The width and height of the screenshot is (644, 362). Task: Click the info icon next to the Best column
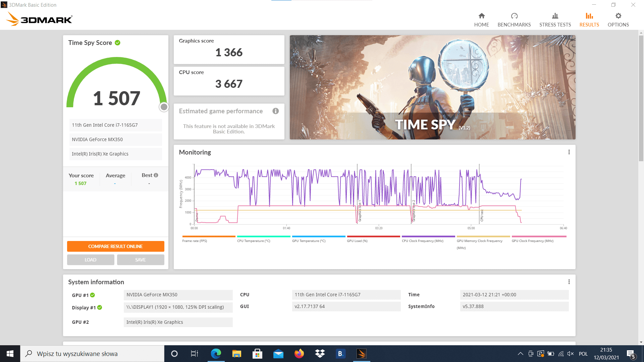tap(156, 175)
